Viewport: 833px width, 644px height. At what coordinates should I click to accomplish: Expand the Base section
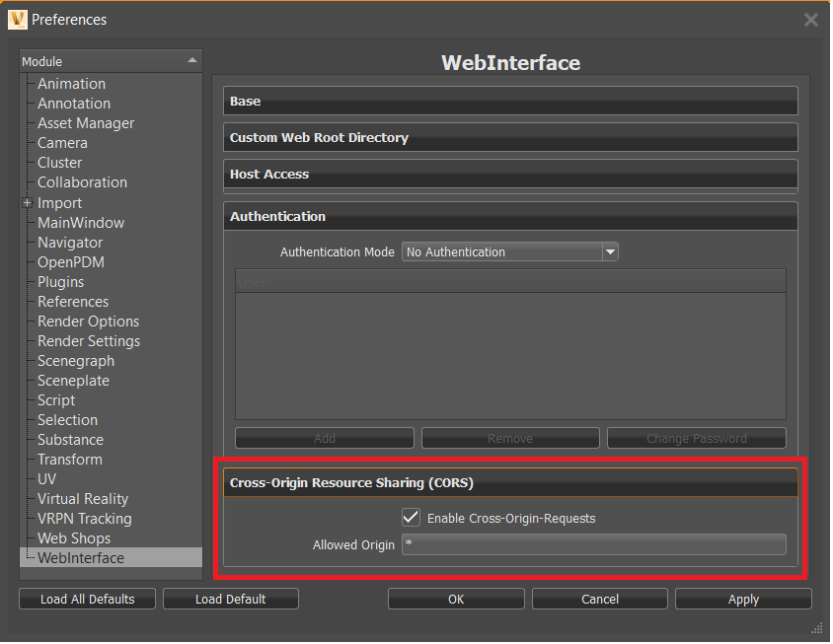pos(510,101)
